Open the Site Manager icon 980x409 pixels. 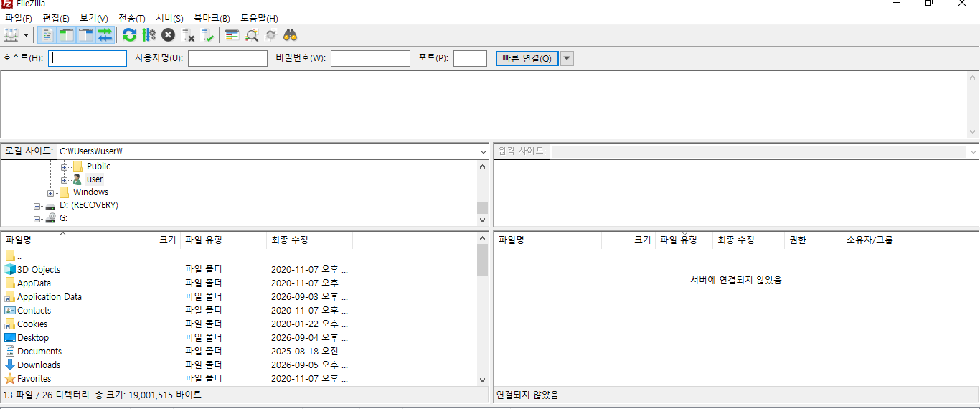(11, 34)
